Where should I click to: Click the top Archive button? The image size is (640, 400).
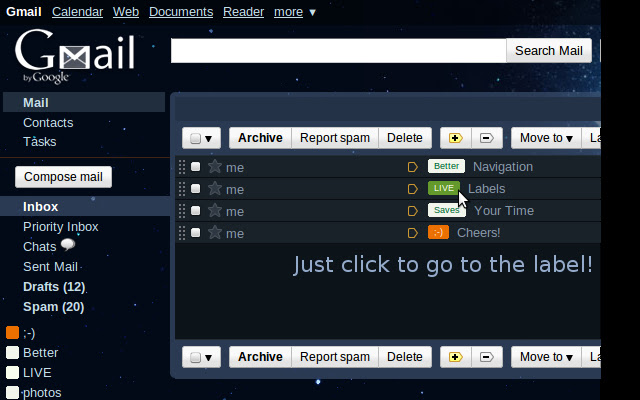click(x=260, y=138)
